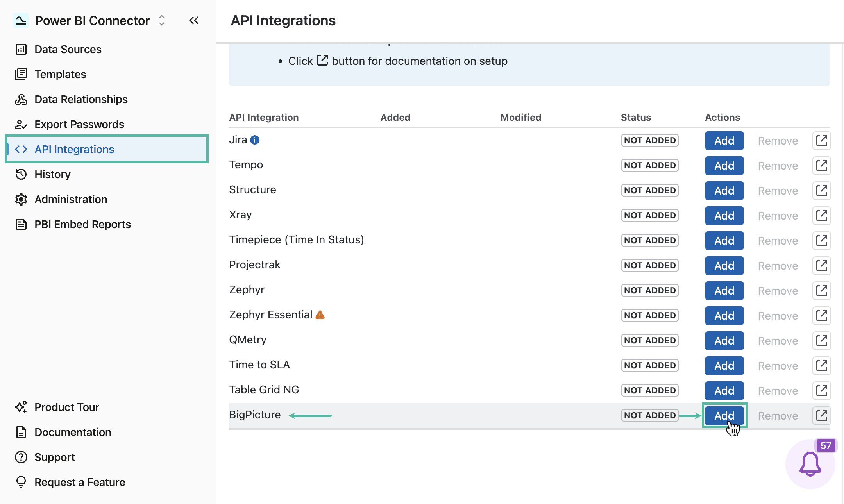The width and height of the screenshot is (844, 504).
Task: Add the Tempo integration
Action: 724,166
